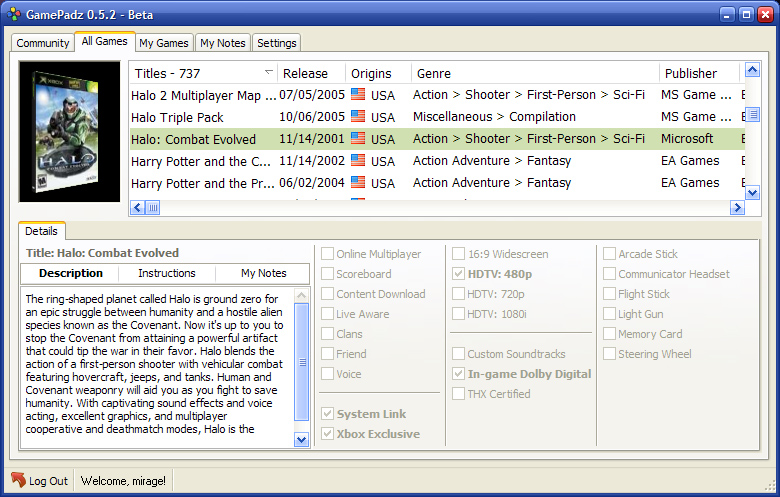
Task: Toggle In-game Dolby Digital checkbox
Action: tap(459, 374)
